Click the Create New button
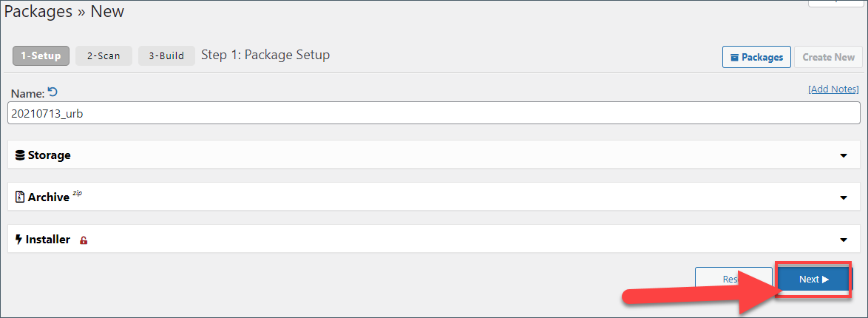This screenshot has width=868, height=318. [x=828, y=57]
